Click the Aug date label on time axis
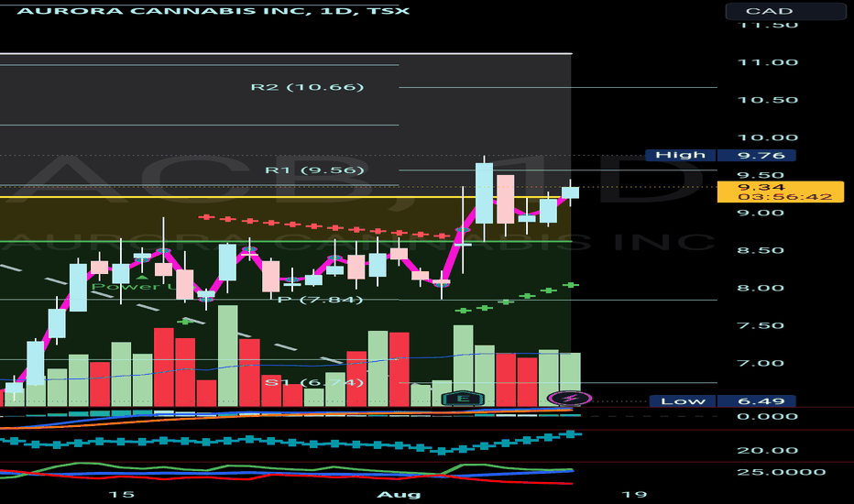This screenshot has height=504, width=854. coord(399,494)
